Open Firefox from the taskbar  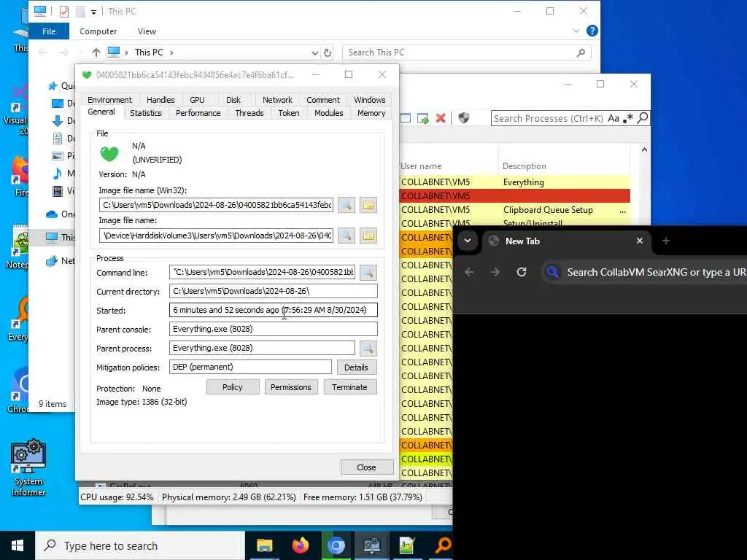coord(300,545)
